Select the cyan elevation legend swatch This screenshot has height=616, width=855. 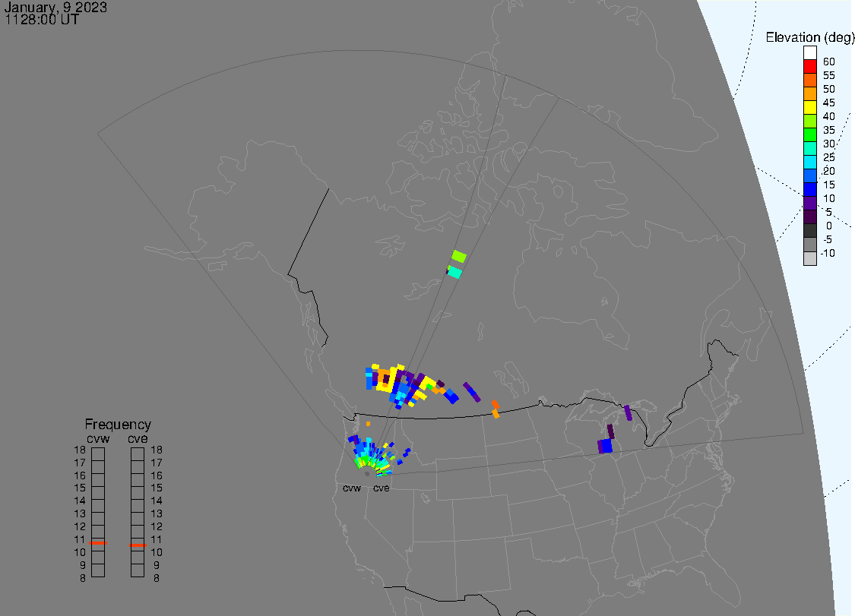point(809,162)
